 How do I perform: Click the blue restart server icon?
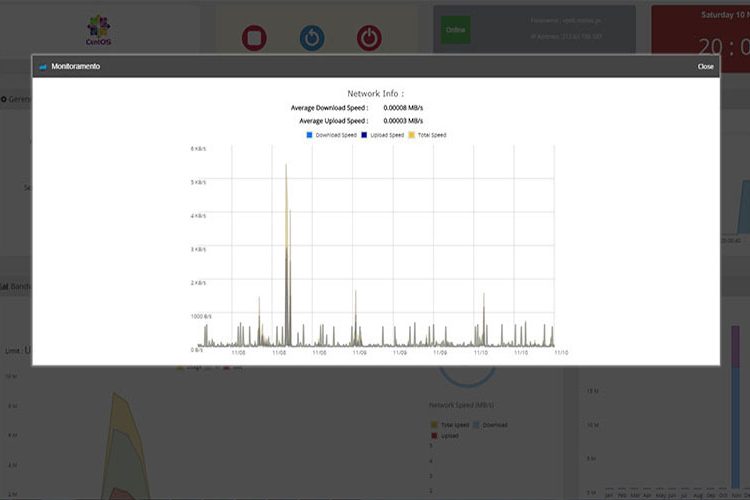tap(312, 38)
